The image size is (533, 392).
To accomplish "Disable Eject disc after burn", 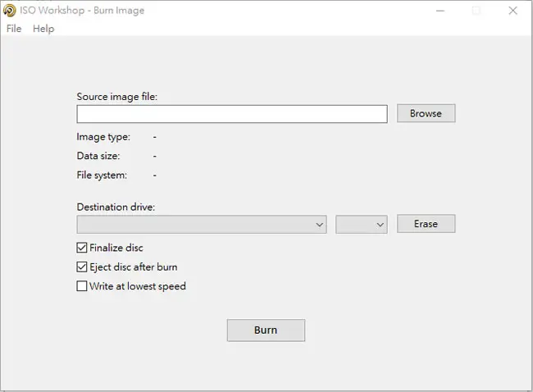I will (81, 267).
